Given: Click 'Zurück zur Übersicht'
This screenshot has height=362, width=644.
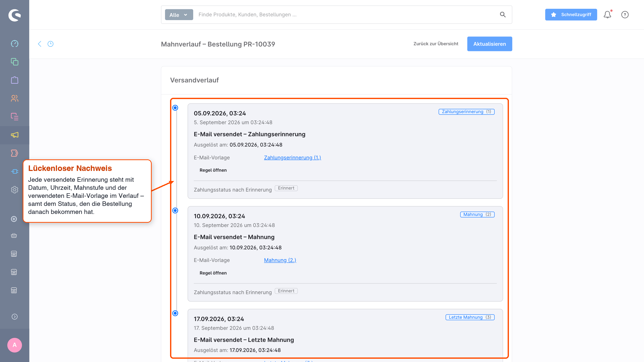Looking at the screenshot, I should pyautogui.click(x=436, y=44).
